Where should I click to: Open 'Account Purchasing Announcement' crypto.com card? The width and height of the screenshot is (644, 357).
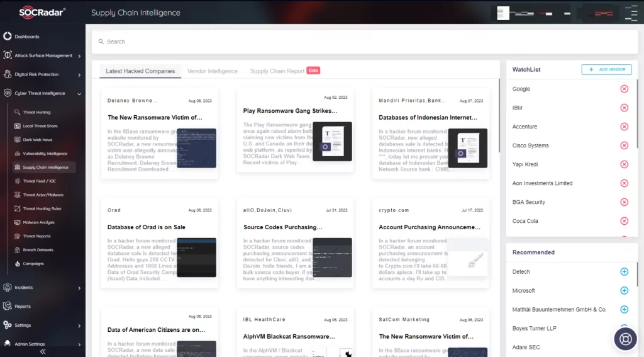430,244
